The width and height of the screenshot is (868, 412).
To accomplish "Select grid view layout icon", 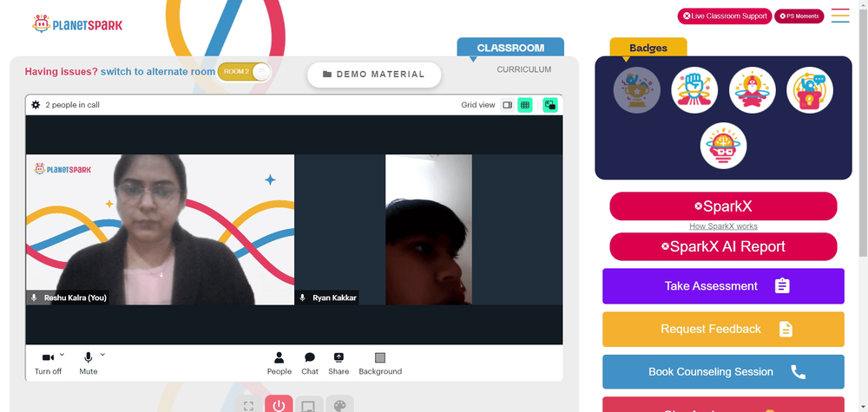I will [525, 105].
